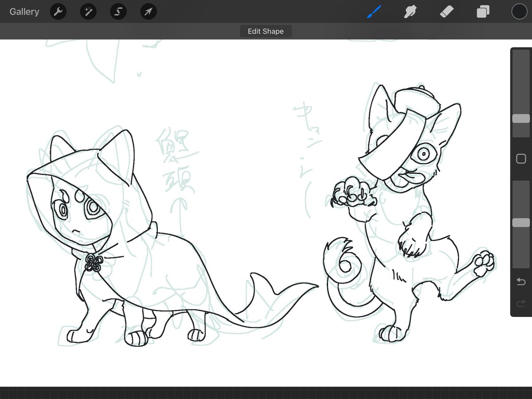Tap the brush opacity slider handle
This screenshot has height=399, width=532.
pyautogui.click(x=521, y=223)
